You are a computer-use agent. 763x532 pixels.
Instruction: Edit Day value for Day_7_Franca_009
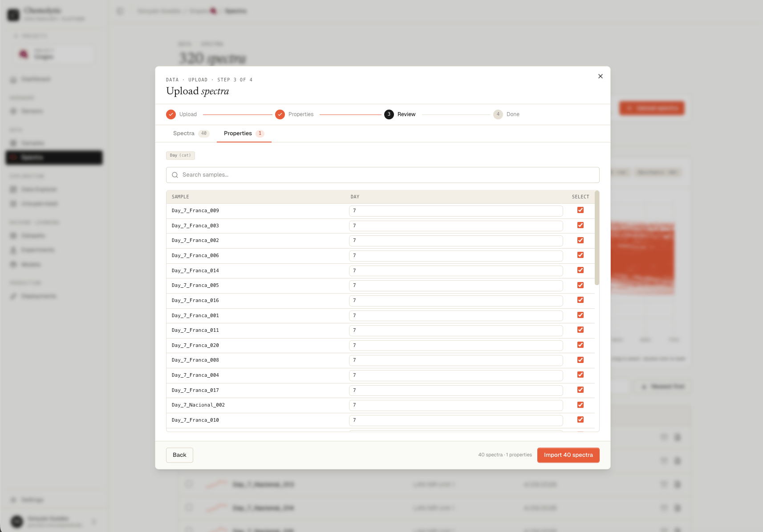[x=456, y=211]
